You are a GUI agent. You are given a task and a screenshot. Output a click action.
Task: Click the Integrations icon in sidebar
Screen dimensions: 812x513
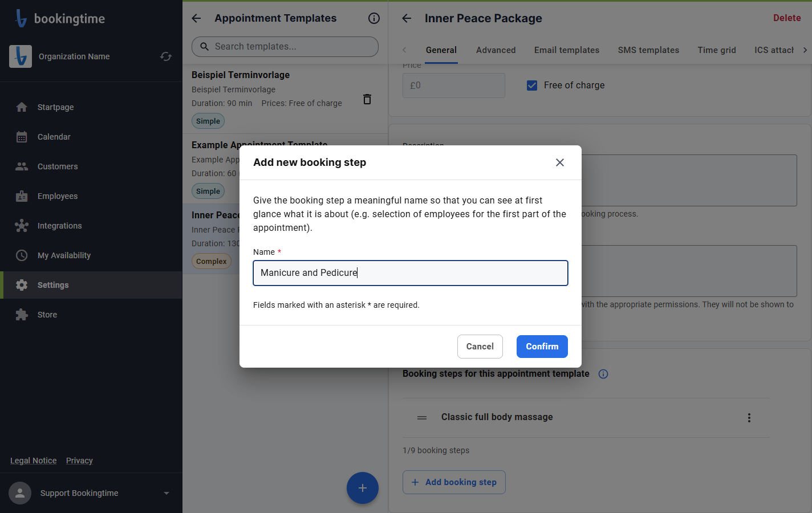pyautogui.click(x=22, y=226)
